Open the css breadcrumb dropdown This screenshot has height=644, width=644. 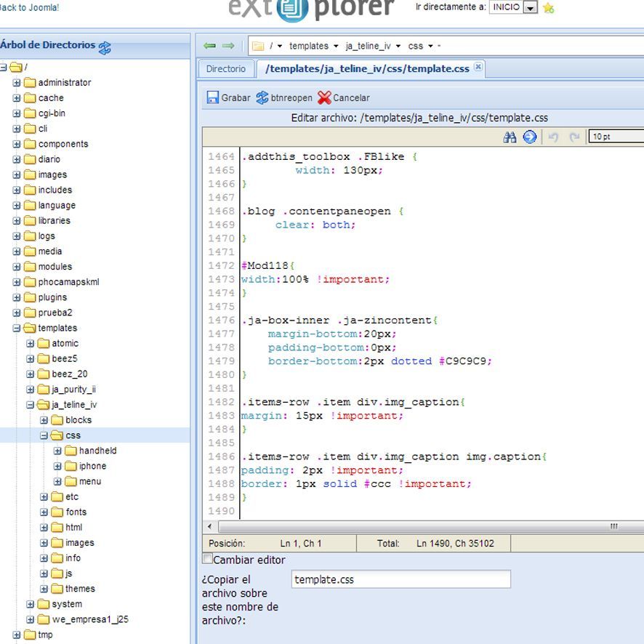coord(430,46)
